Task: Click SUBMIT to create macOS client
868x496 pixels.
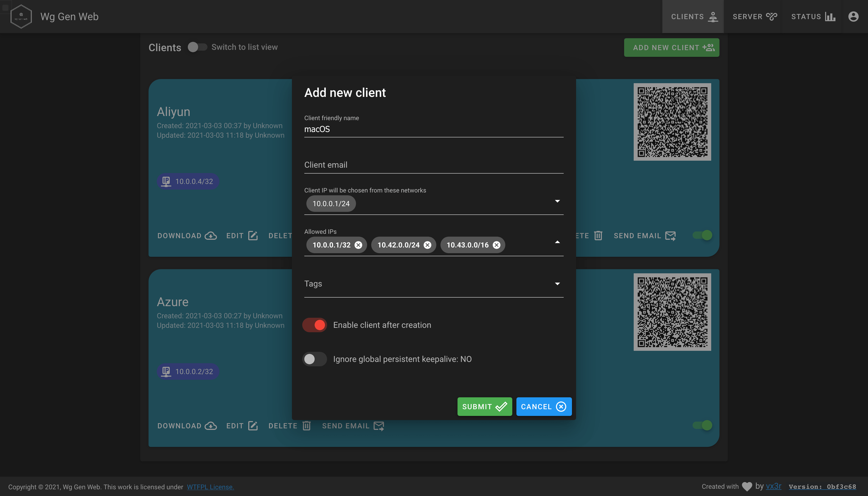Action: (485, 406)
